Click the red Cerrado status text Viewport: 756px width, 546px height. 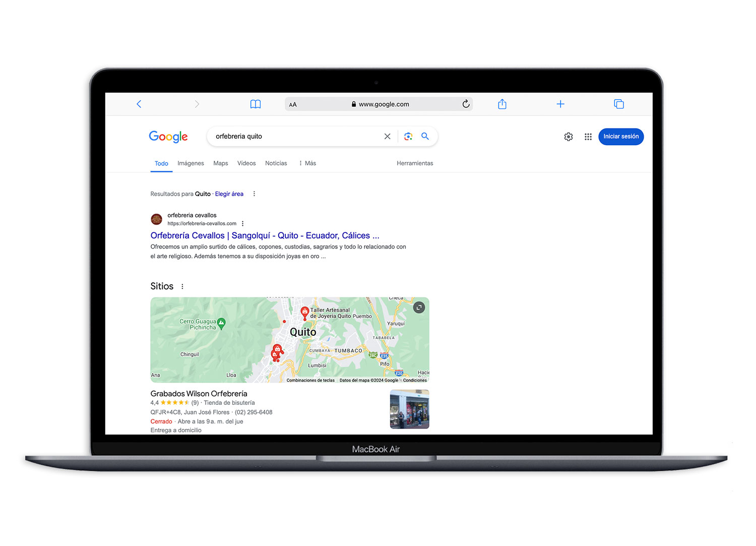(161, 421)
